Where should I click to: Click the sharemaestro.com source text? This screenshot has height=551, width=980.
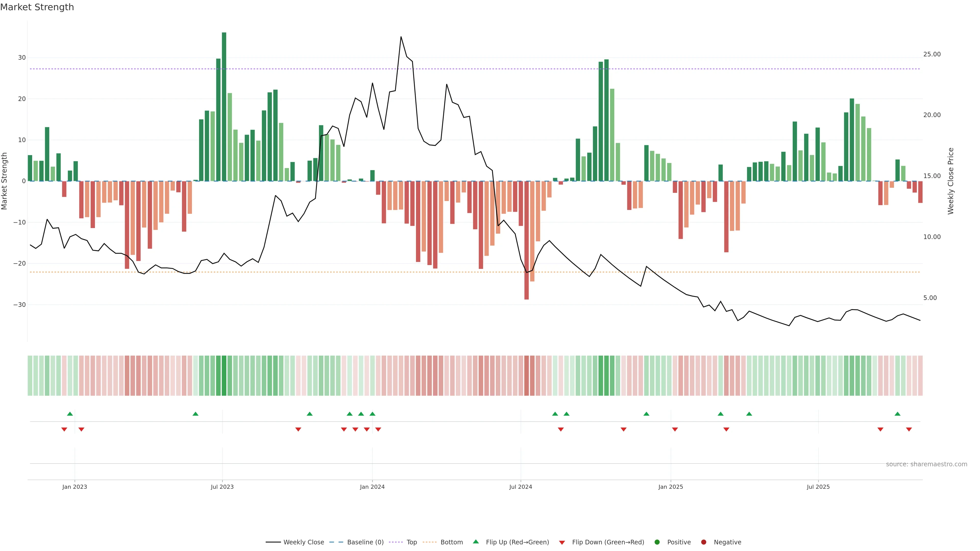tap(926, 464)
